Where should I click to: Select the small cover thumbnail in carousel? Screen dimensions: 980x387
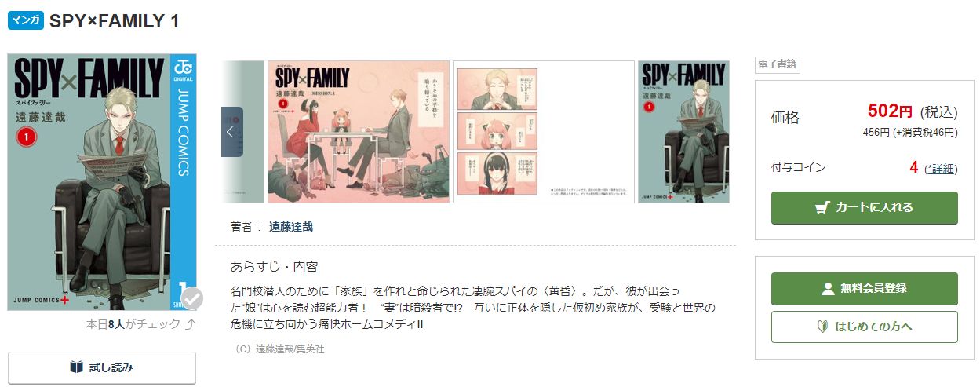(x=683, y=132)
